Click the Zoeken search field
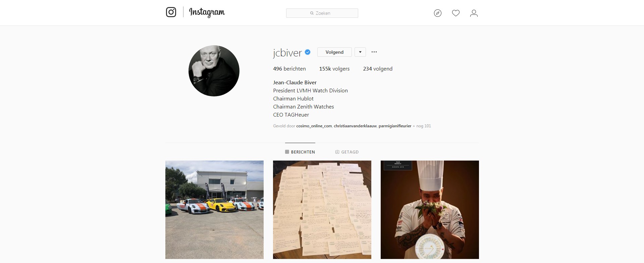Image resolution: width=644 pixels, height=263 pixels. pos(322,13)
